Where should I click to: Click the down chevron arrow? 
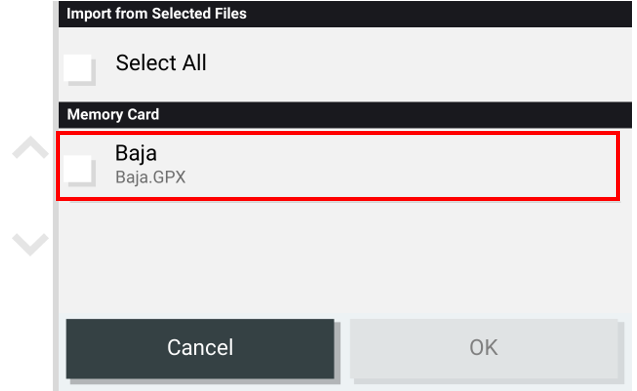point(30,244)
